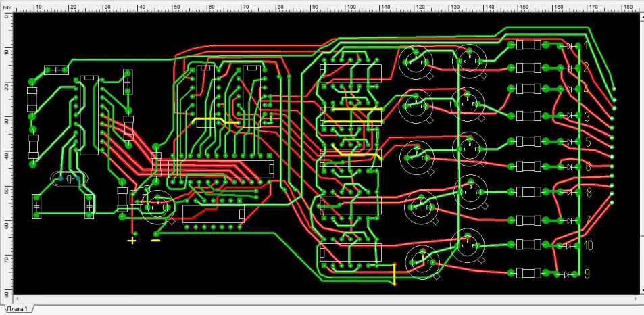
Task: Select the yellow label 3 on the board
Action: (587, 117)
